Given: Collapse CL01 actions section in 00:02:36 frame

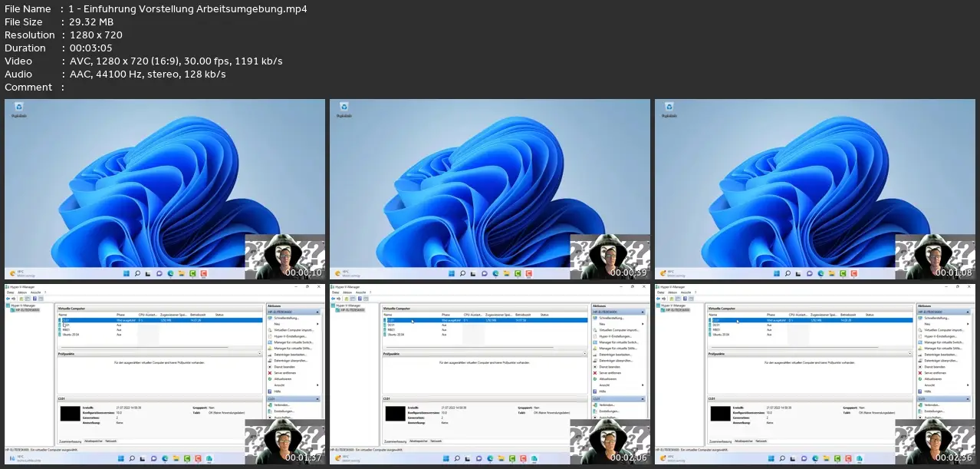Looking at the screenshot, I should tap(968, 399).
